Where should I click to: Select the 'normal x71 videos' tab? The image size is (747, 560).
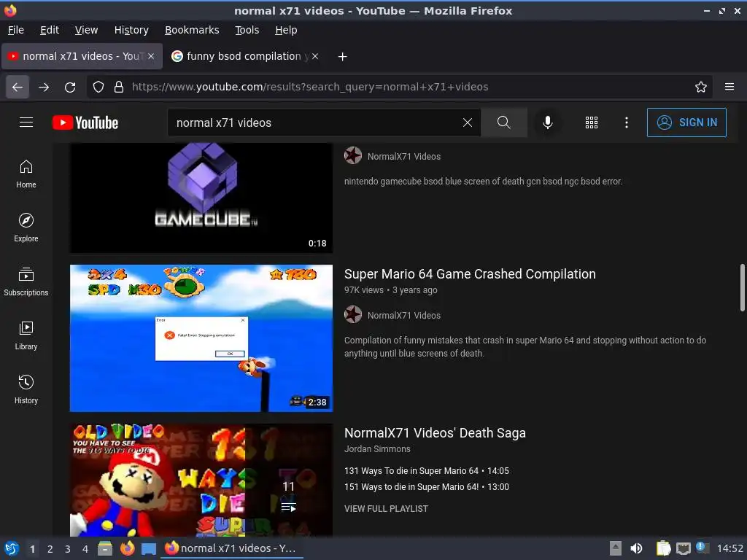click(x=82, y=56)
